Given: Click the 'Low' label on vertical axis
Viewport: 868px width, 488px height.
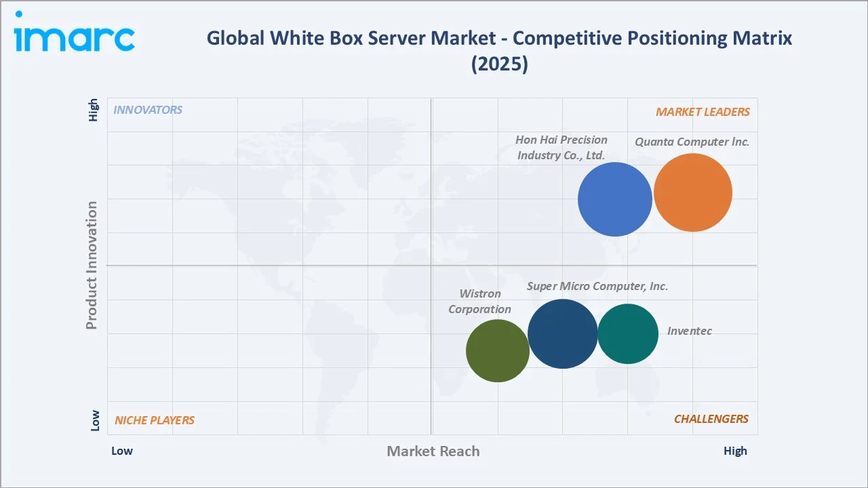Looking at the screenshot, I should (x=95, y=420).
